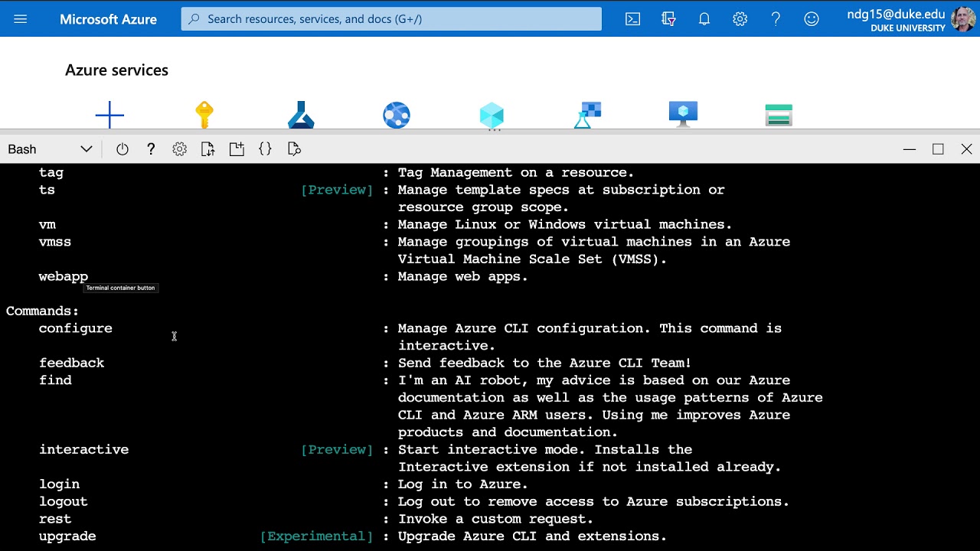Open Cloud Shell settings gear

click(x=179, y=149)
